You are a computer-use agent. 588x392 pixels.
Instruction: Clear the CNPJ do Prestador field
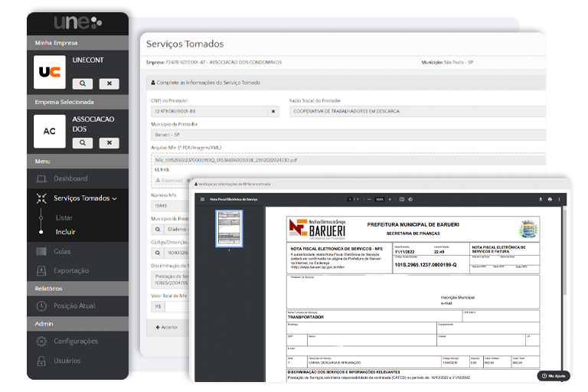273,111
